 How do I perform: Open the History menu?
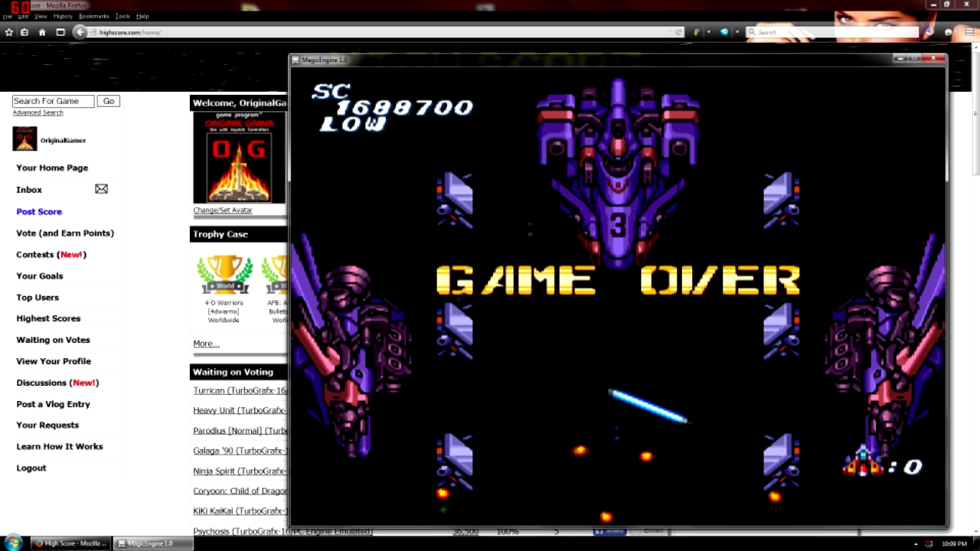[63, 16]
